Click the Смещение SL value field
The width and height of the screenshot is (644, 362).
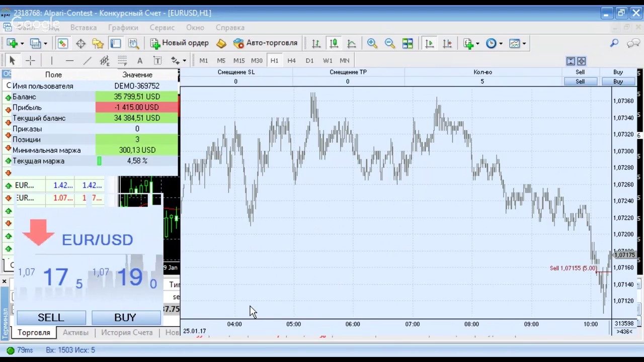point(235,81)
